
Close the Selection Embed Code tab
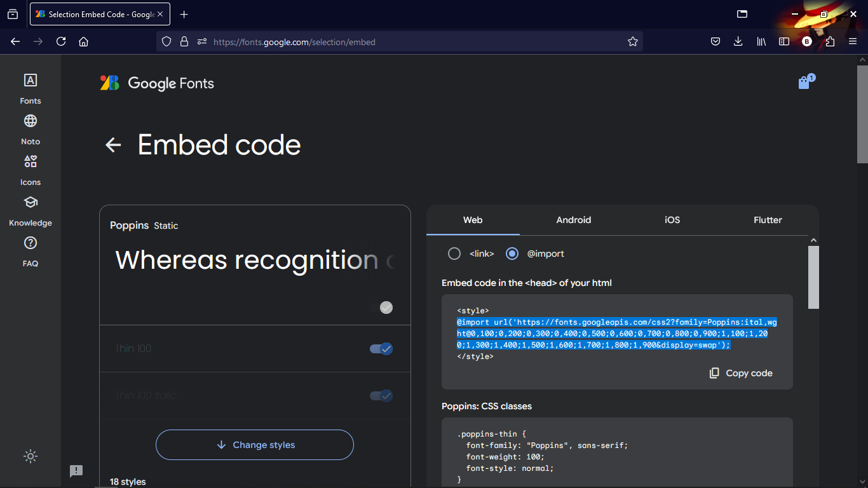[160, 14]
